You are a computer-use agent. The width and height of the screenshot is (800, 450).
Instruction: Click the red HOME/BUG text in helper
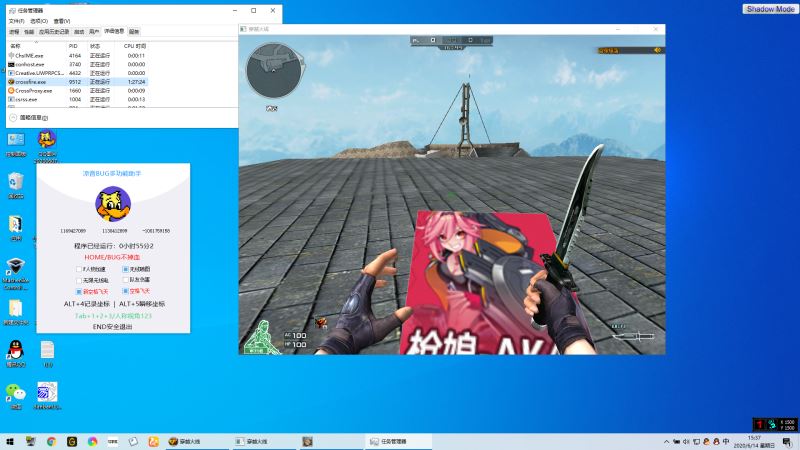[x=112, y=257]
